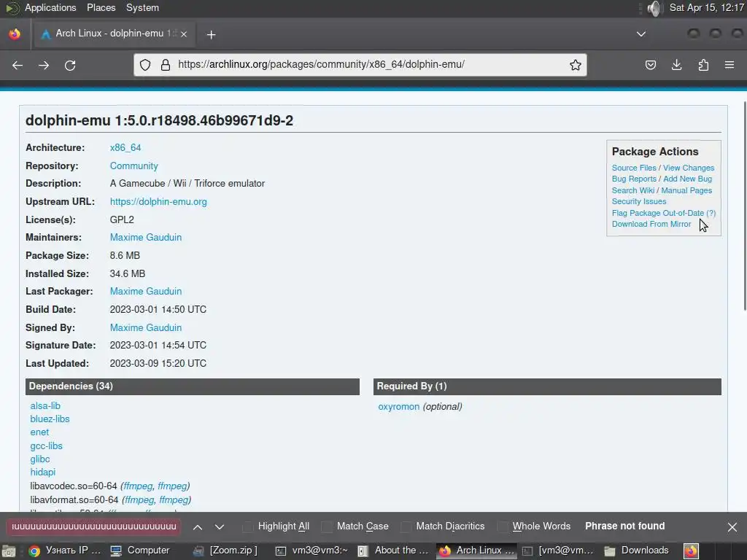747x560 pixels.
Task: Reload the current page
Action: pyautogui.click(x=70, y=65)
